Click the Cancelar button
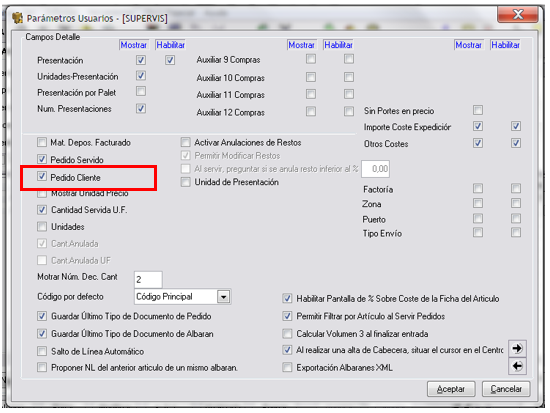Image resolution: width=550 pixels, height=413 pixels. pos(506,389)
